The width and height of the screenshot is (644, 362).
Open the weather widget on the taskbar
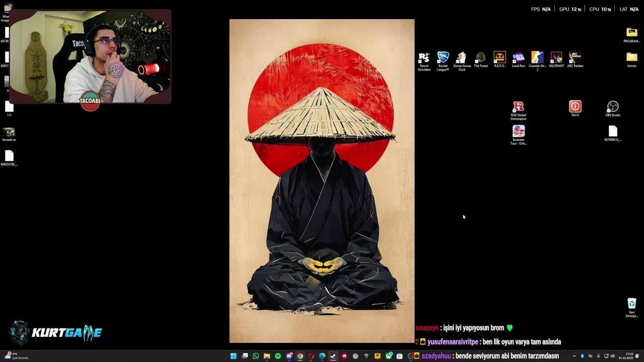coord(16,356)
